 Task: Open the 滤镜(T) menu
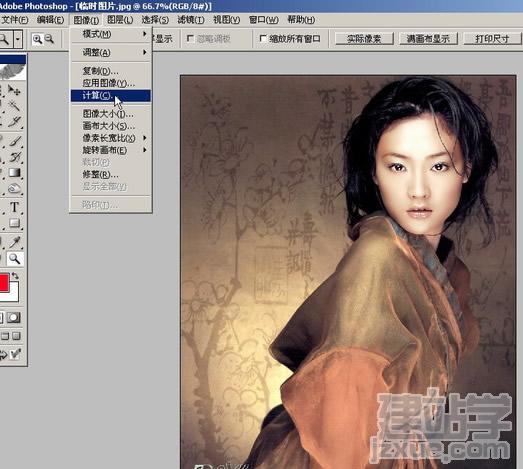(190, 20)
